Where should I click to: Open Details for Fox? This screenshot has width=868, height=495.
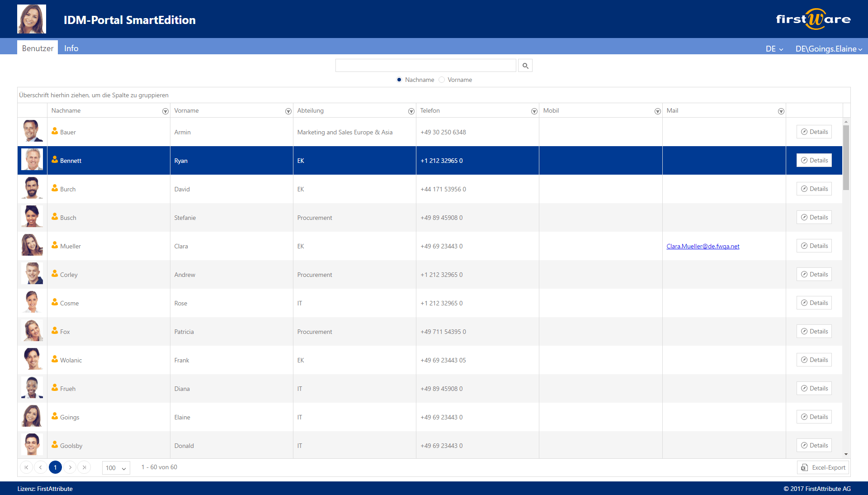click(814, 331)
